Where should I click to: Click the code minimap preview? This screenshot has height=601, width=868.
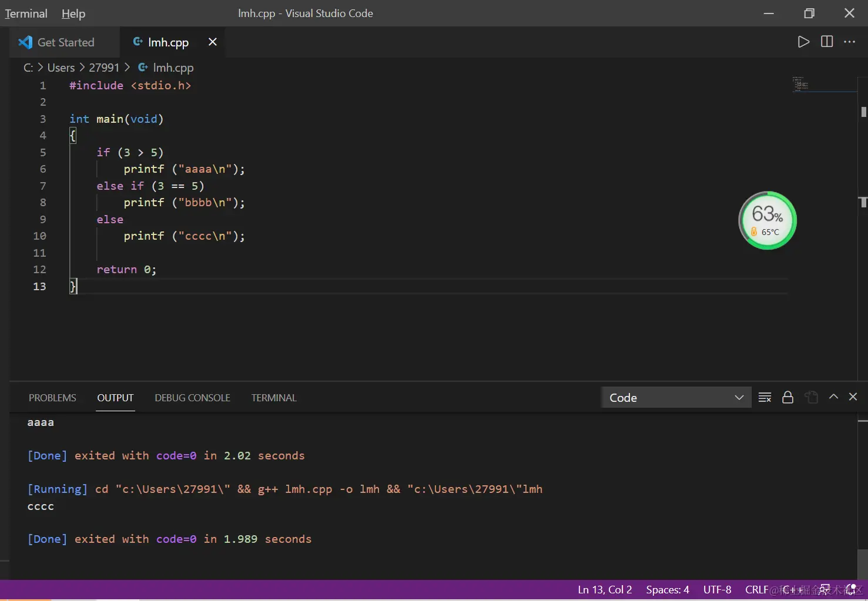coord(800,85)
